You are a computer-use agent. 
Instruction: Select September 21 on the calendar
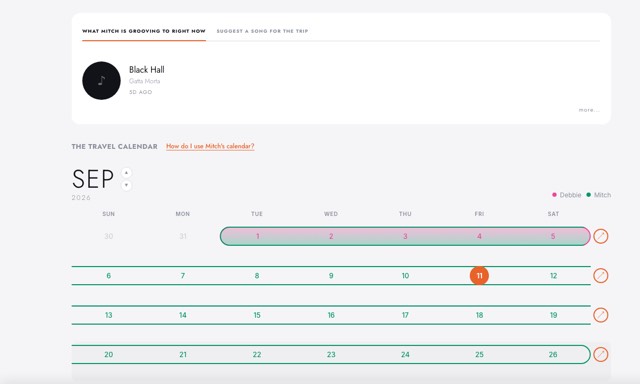[x=183, y=355]
